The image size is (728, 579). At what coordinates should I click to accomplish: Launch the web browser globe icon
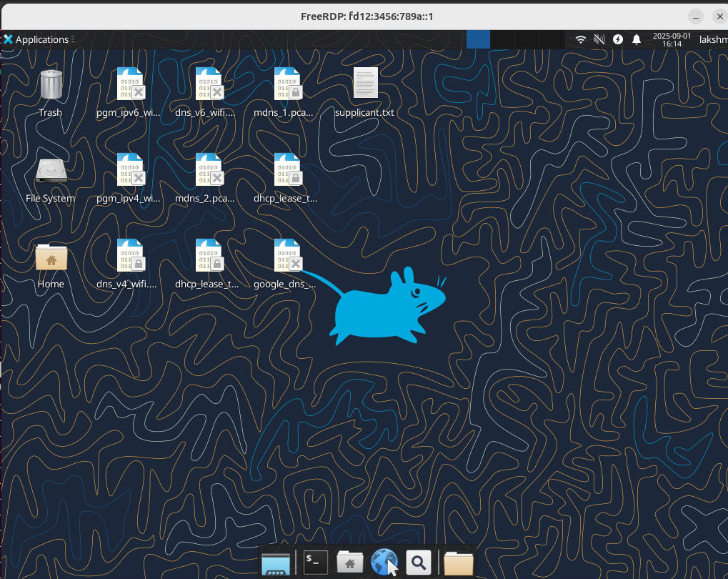click(x=384, y=562)
